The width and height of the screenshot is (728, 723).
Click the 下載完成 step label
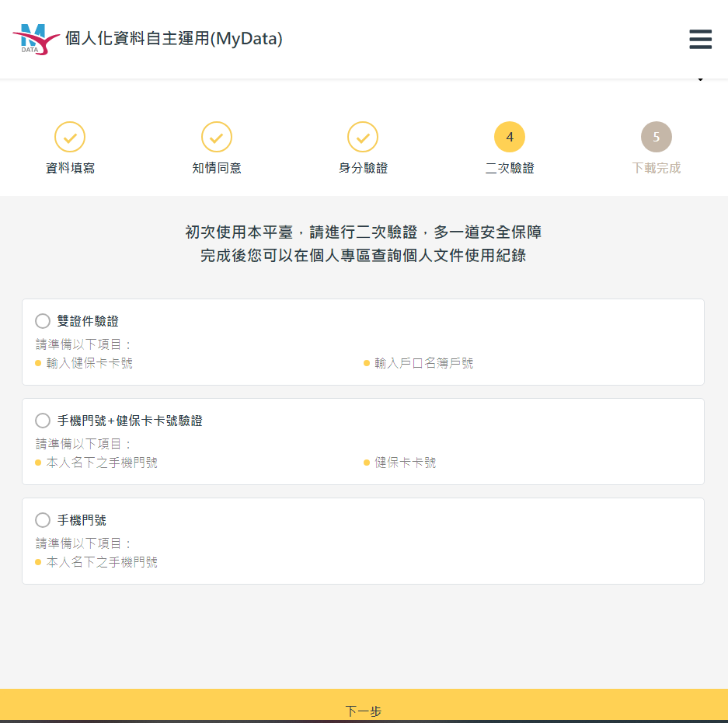click(x=656, y=168)
